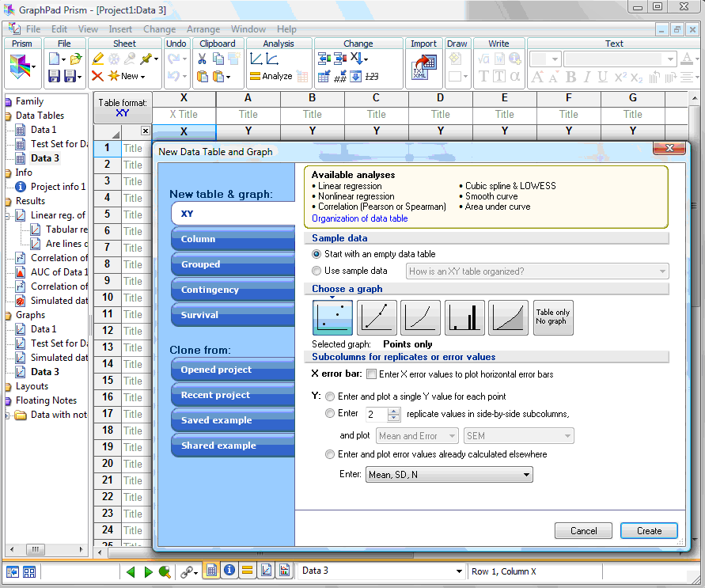Image resolution: width=705 pixels, height=588 pixels.
Task: Select 'Start with an empty data table'
Action: (316, 254)
